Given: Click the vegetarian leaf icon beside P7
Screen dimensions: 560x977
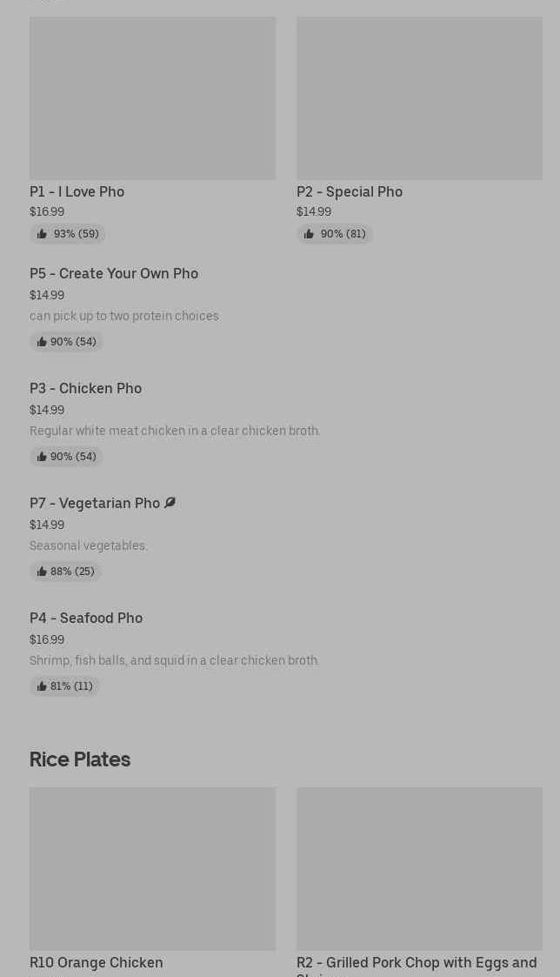Looking at the screenshot, I should [170, 503].
